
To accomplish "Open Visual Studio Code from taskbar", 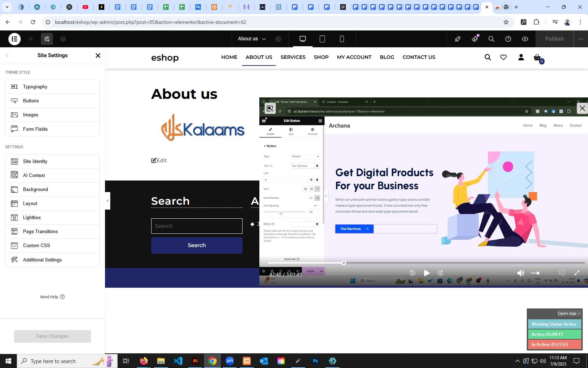I will (178, 361).
